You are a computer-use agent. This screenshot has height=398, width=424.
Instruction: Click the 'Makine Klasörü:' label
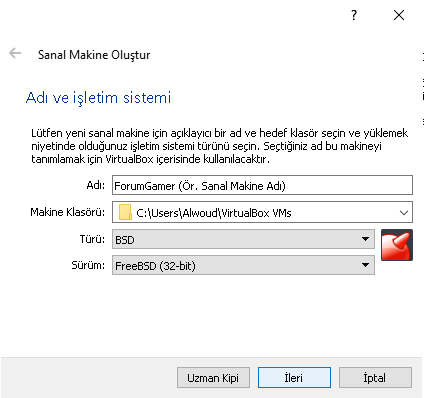[68, 212]
